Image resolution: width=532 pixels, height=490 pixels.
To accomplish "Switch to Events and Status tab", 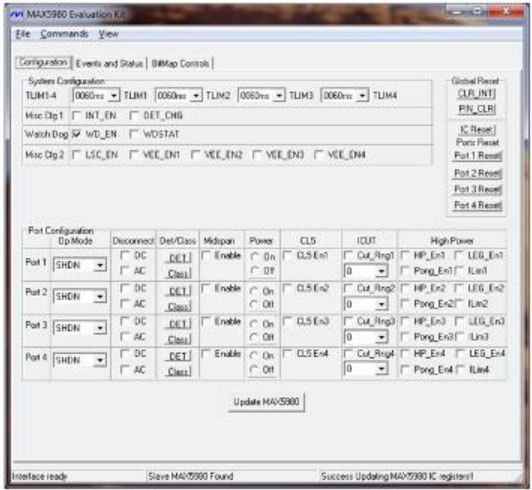I will [x=109, y=63].
